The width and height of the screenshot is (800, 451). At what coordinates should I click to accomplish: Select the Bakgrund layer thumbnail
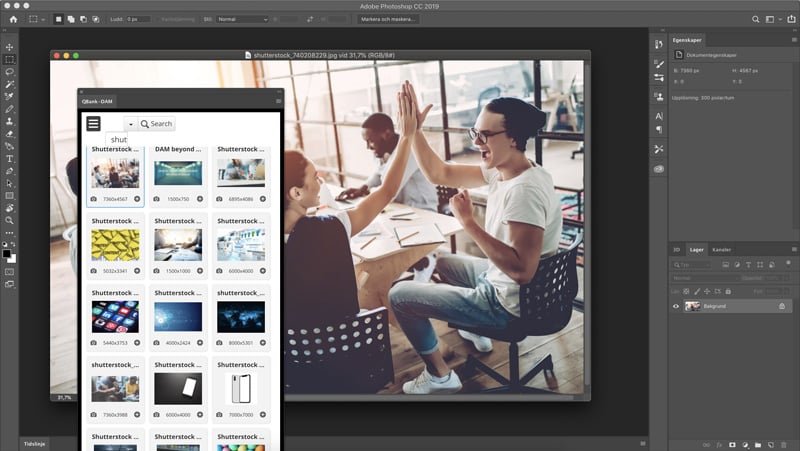[692, 306]
